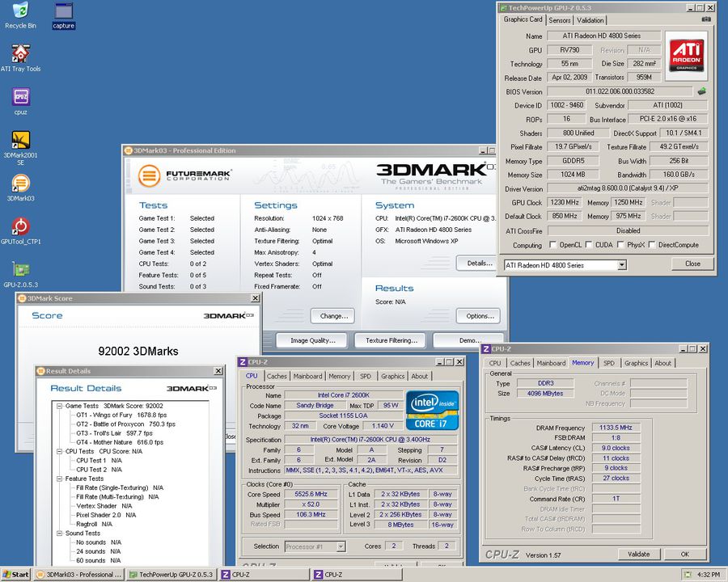Click the Validate button in CPU-Z
728x582 pixels.
639,555
